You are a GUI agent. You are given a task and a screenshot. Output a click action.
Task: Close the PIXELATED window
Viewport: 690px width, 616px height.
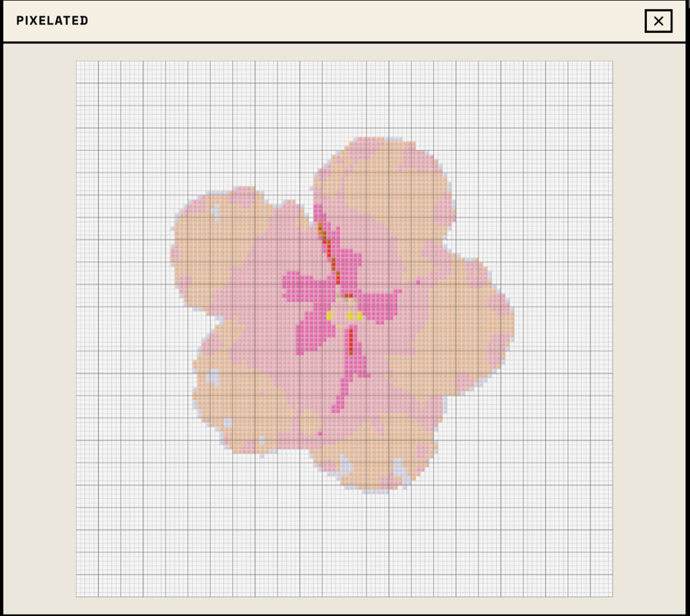(658, 21)
